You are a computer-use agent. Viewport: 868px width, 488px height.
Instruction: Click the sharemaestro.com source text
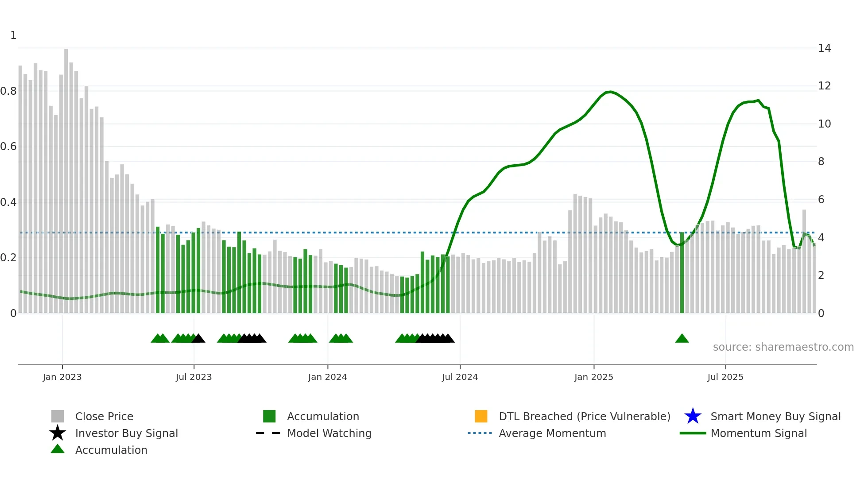(783, 347)
